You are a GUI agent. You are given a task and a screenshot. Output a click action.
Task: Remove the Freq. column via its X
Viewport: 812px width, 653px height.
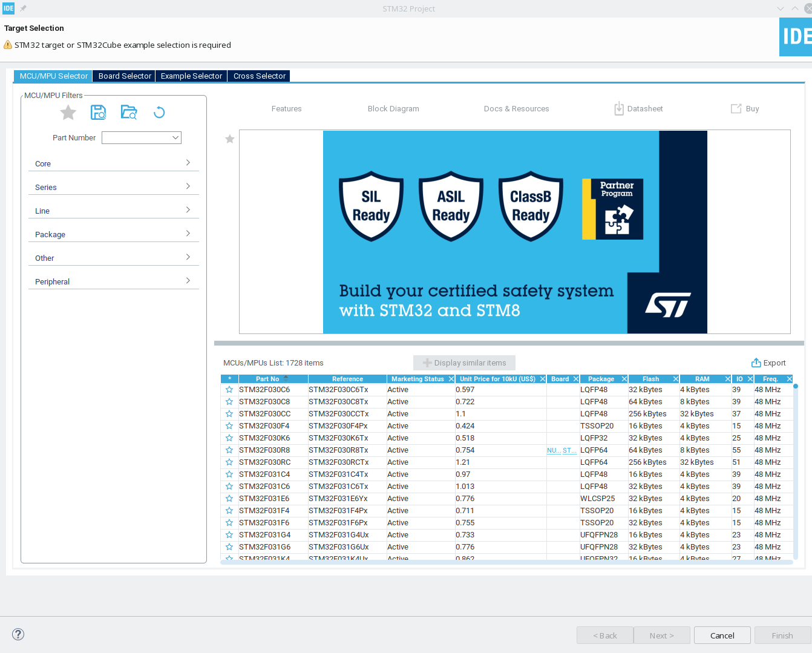pos(790,379)
